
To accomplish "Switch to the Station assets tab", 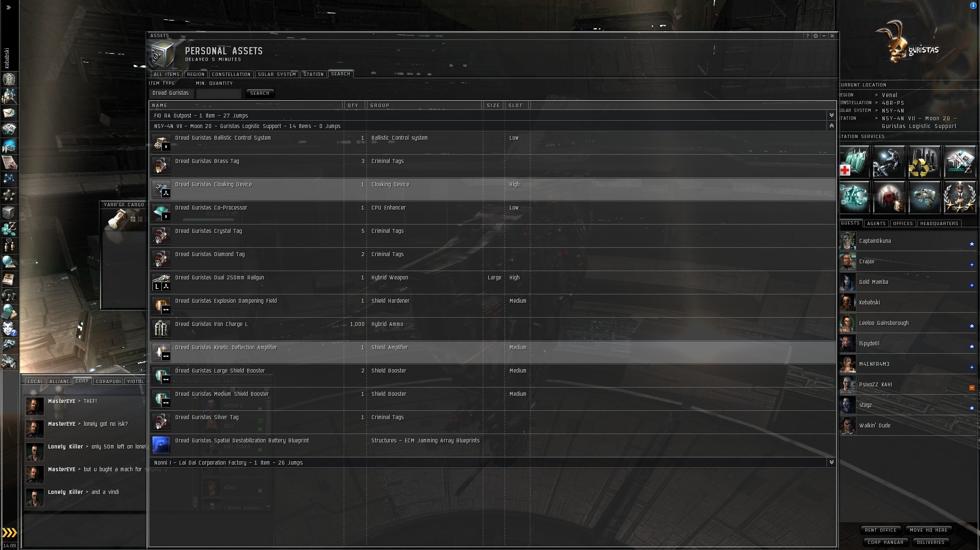I will tap(313, 74).
